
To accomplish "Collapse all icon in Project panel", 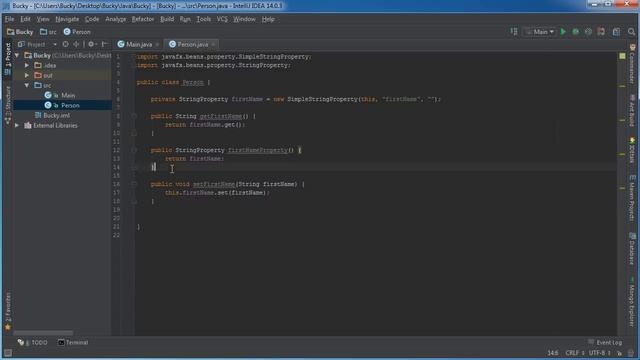I will tap(76, 44).
